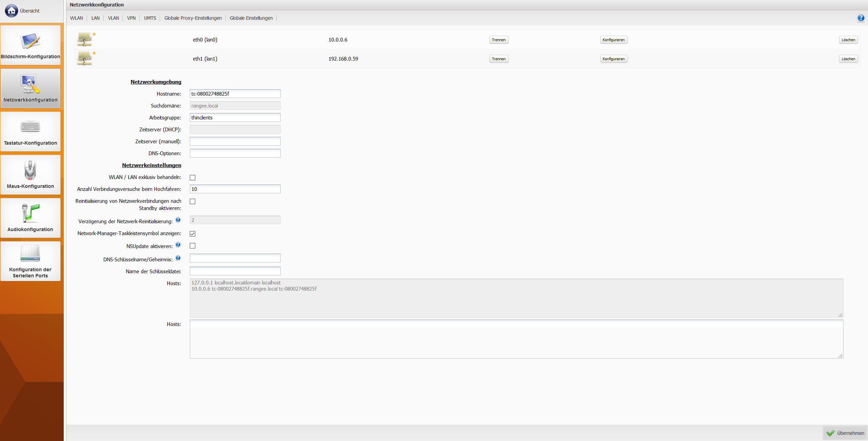Open Bildschirm-Konfiguration in the sidebar
The height and width of the screenshot is (441, 868).
[30, 45]
